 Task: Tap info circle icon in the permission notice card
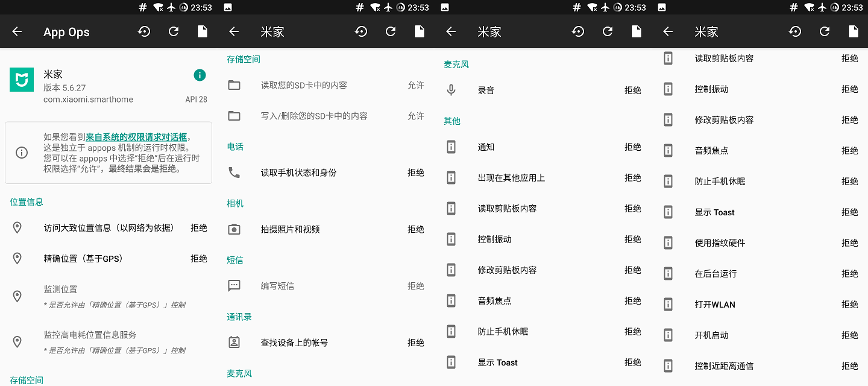pos(22,153)
